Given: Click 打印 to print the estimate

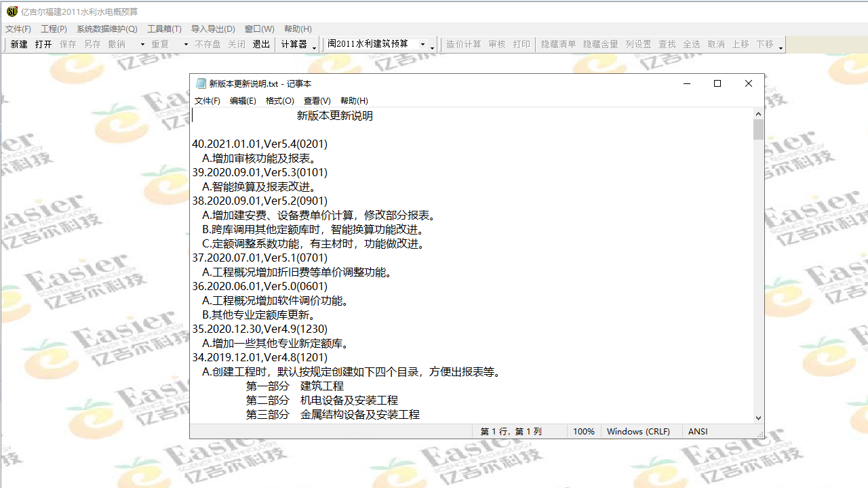Looking at the screenshot, I should pos(521,44).
